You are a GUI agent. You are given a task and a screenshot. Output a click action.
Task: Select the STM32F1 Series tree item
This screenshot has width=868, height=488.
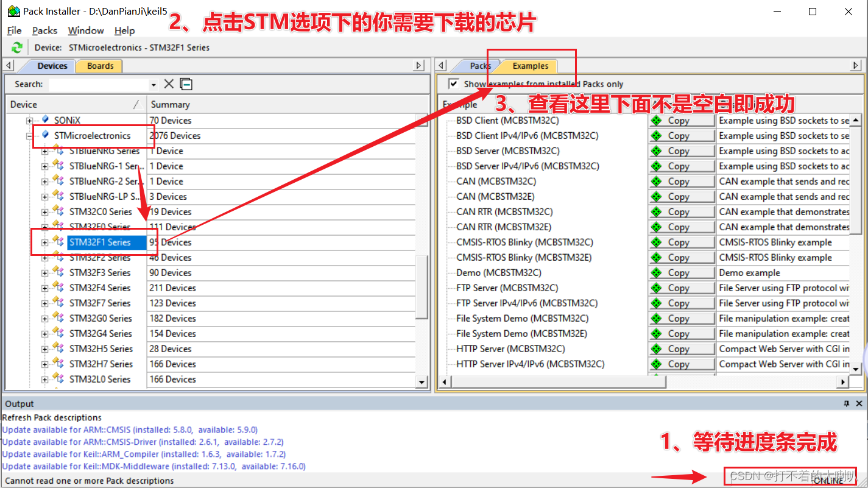click(100, 242)
